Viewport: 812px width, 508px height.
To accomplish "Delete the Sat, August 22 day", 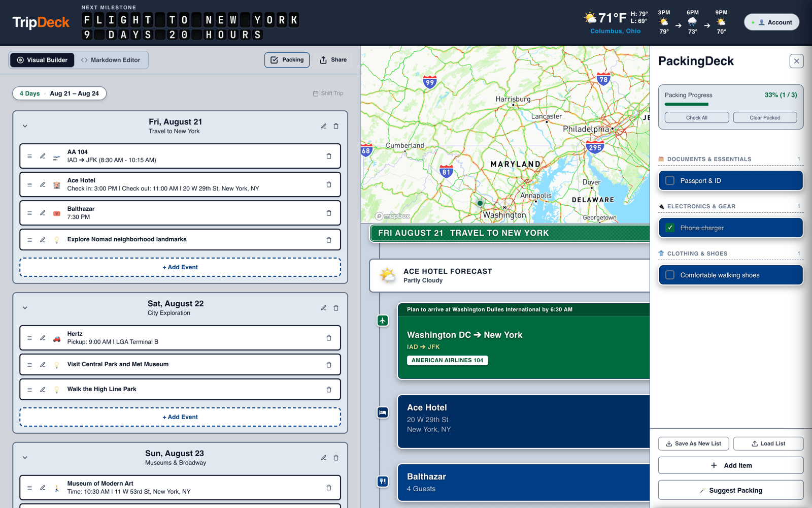I will coord(336,308).
